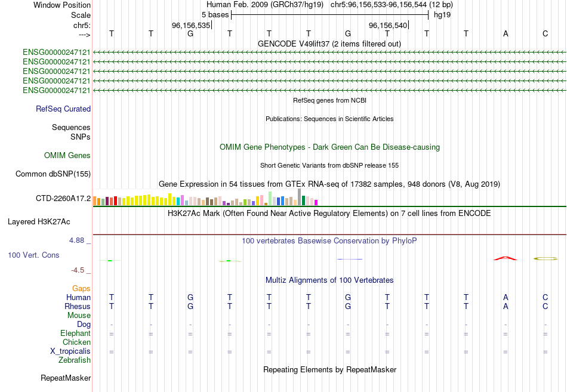Click the 96,156,535 coordinate marker
567x392 pixels.
[191, 25]
